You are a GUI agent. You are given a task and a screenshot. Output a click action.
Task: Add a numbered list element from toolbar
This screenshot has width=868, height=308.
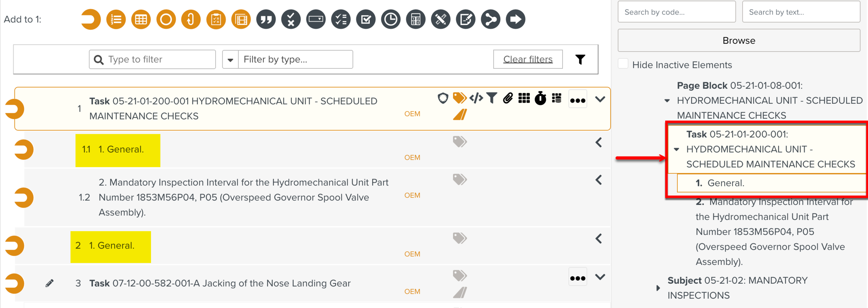click(116, 19)
